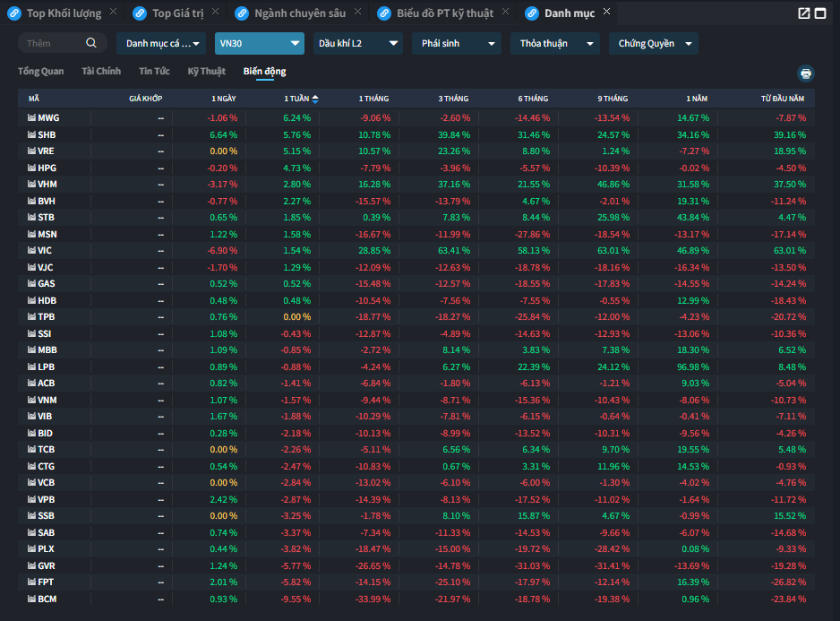The width and height of the screenshot is (840, 621).
Task: Select the PLX ticker text
Action: (x=46, y=548)
